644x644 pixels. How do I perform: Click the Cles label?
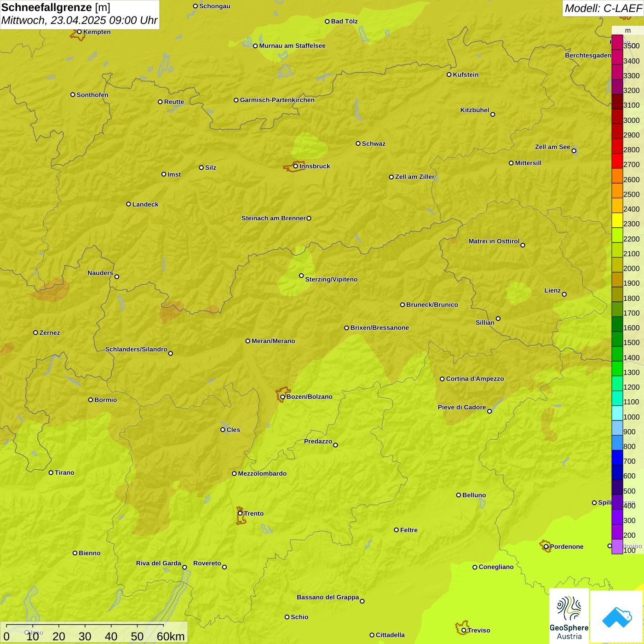(x=233, y=430)
